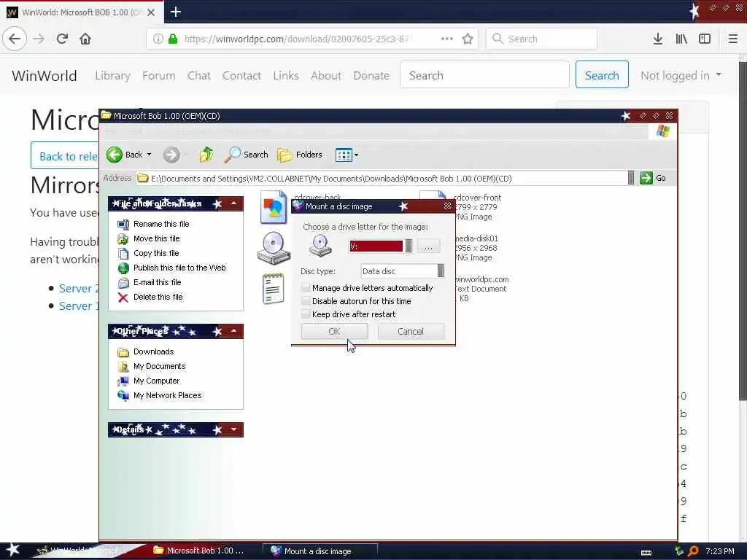Click OK in Mount a disc image dialog
The image size is (747, 560).
[334, 332]
